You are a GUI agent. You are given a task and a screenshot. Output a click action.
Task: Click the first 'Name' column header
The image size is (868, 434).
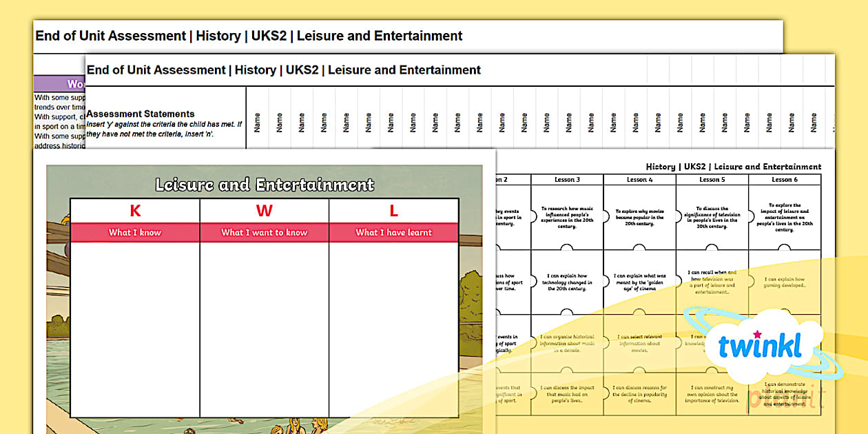pyautogui.click(x=257, y=123)
